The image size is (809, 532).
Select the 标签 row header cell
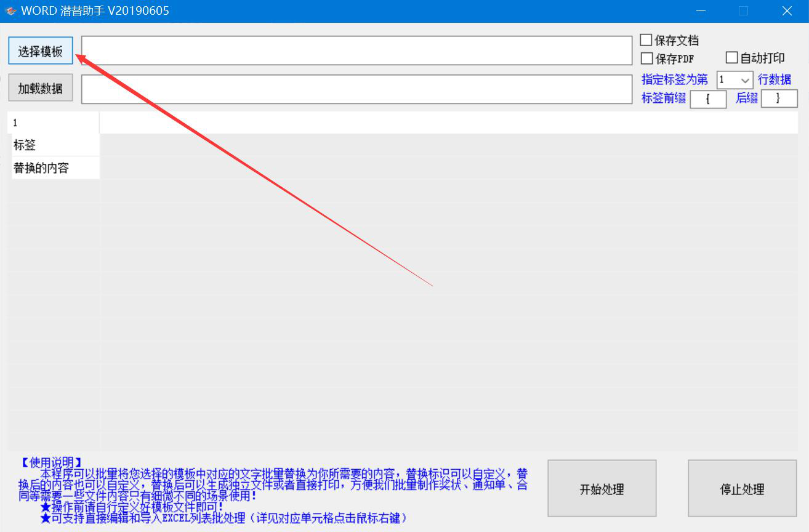click(55, 145)
